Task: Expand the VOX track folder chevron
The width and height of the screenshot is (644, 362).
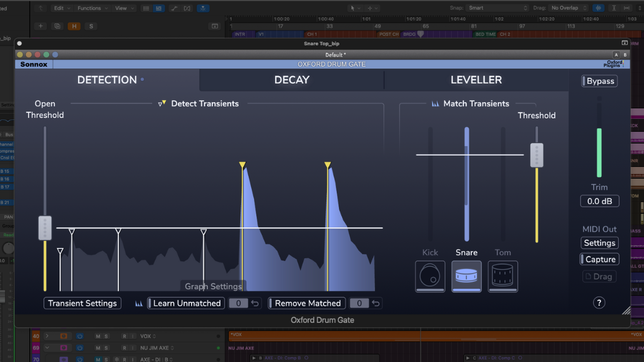Action: pyautogui.click(x=48, y=336)
